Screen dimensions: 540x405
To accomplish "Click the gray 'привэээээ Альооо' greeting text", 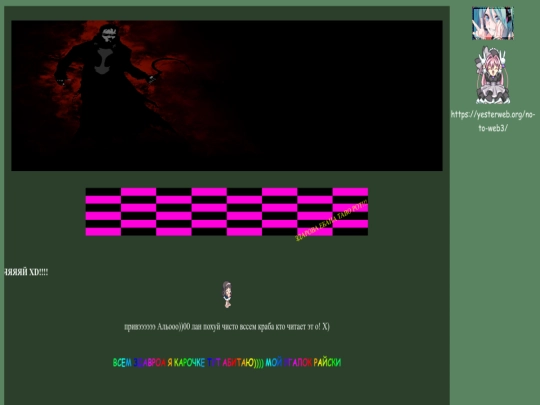I will pyautogui.click(x=227, y=326).
